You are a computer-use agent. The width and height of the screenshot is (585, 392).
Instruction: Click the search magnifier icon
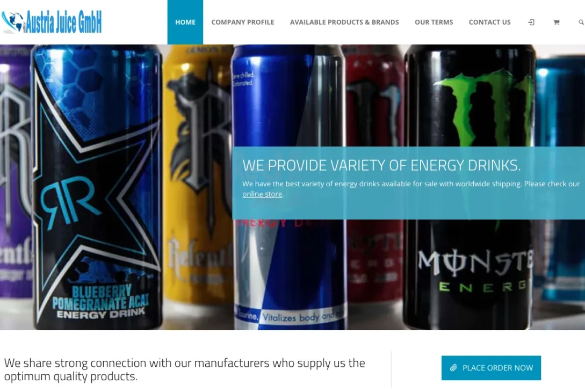tap(581, 23)
